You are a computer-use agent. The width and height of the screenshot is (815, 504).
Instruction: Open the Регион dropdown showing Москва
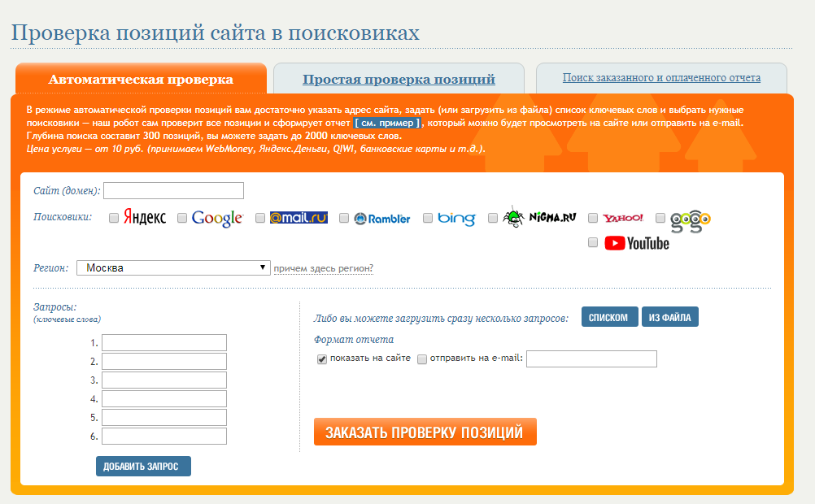[173, 268]
